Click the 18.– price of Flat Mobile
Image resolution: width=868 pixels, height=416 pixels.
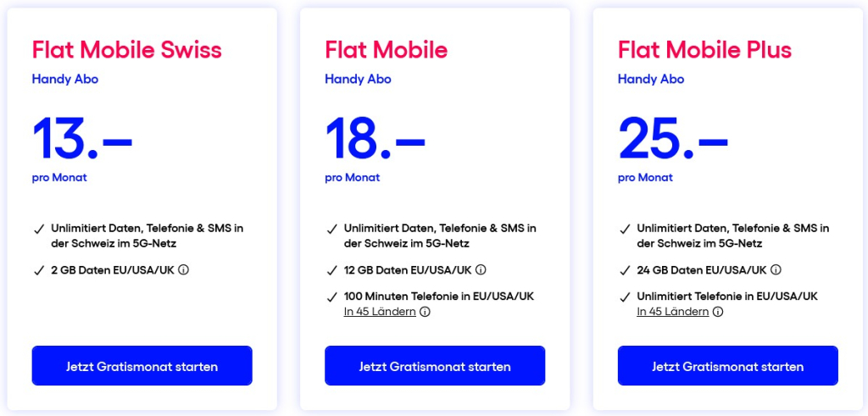[375, 139]
